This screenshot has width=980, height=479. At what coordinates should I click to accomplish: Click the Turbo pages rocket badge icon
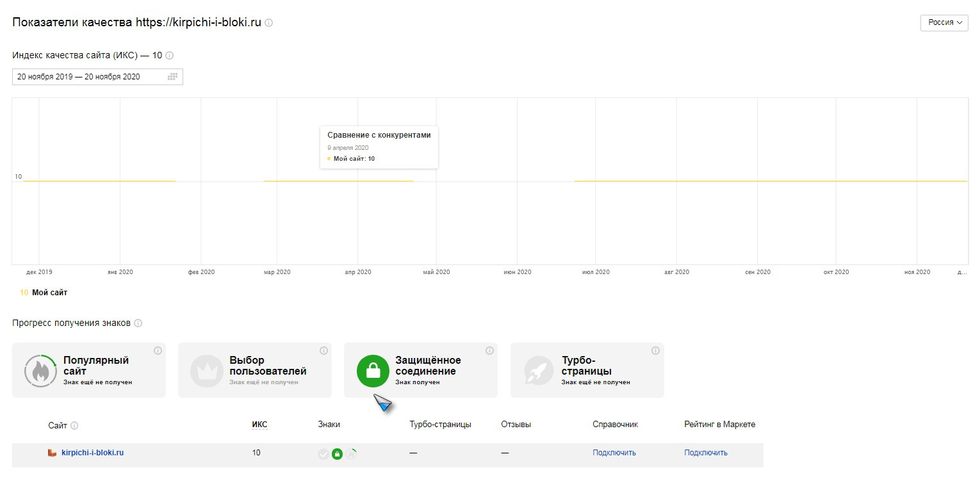[x=539, y=371]
